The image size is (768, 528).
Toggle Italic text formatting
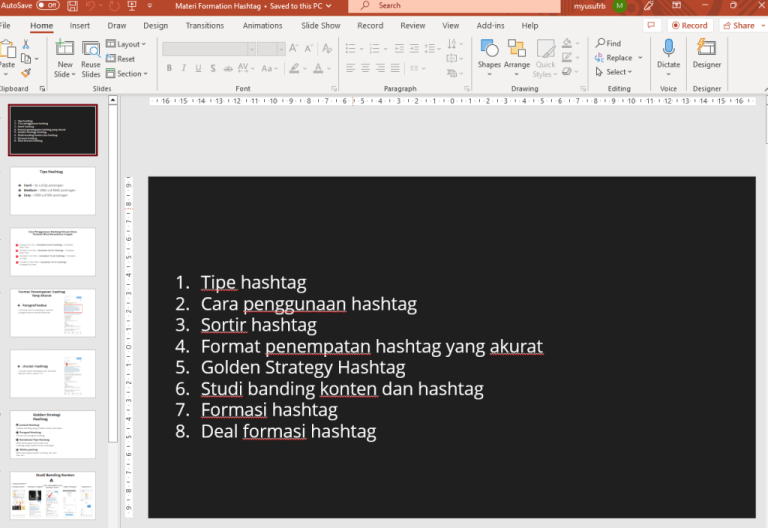tap(184, 68)
